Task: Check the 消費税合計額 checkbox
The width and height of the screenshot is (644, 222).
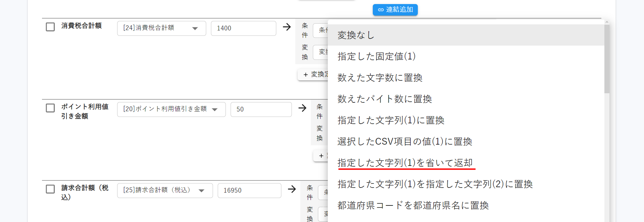Action: pyautogui.click(x=50, y=27)
